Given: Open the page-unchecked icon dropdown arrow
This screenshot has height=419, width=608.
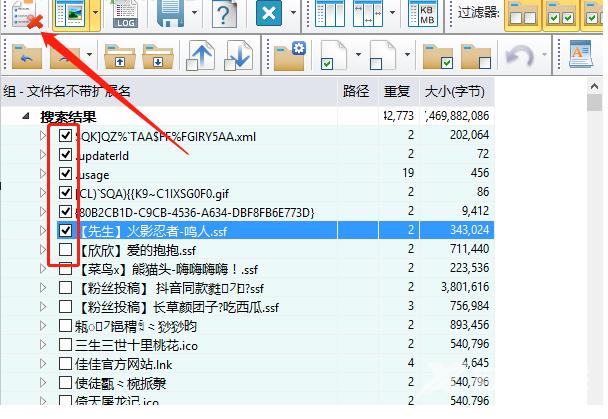Looking at the screenshot, I should coord(407,54).
